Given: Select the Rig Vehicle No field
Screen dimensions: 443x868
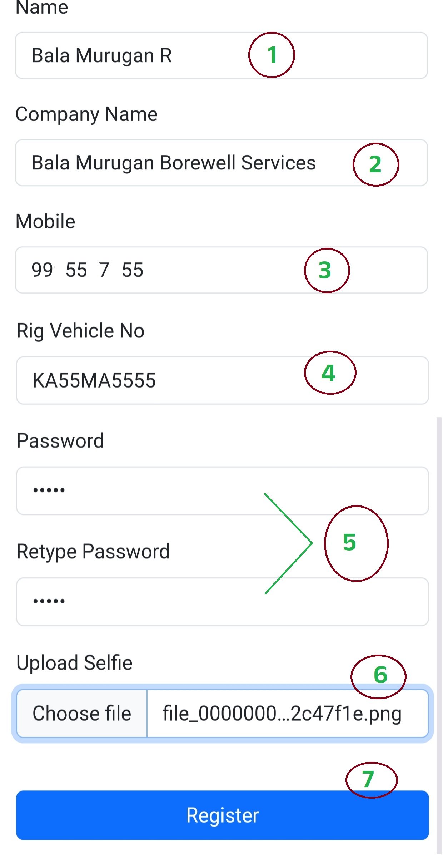Looking at the screenshot, I should pyautogui.click(x=179, y=380).
